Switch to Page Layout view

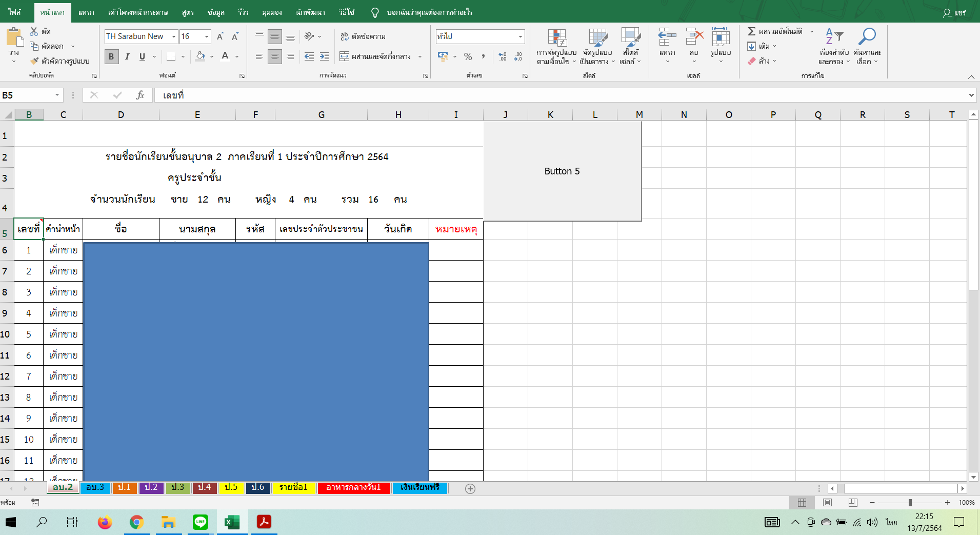pos(827,503)
